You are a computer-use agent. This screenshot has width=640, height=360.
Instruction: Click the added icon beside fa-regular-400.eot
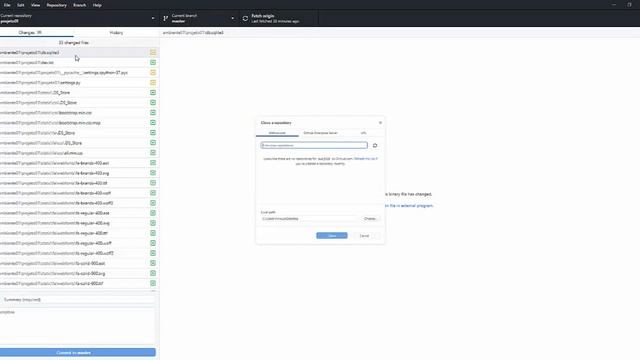point(153,213)
